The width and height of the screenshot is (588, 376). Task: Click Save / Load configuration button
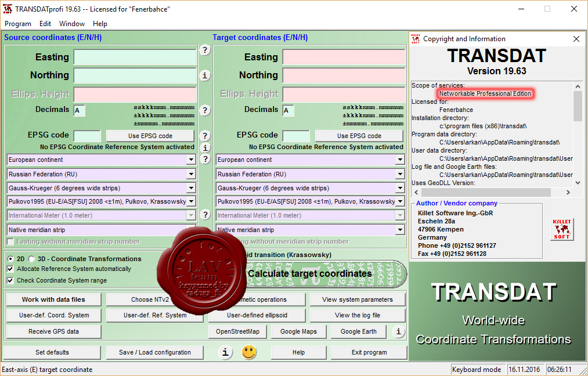155,352
